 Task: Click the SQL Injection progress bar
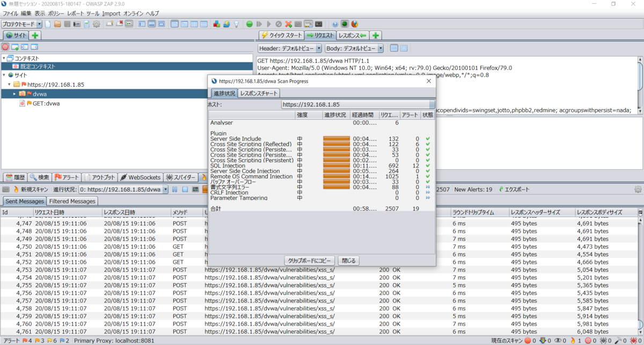[x=336, y=166]
